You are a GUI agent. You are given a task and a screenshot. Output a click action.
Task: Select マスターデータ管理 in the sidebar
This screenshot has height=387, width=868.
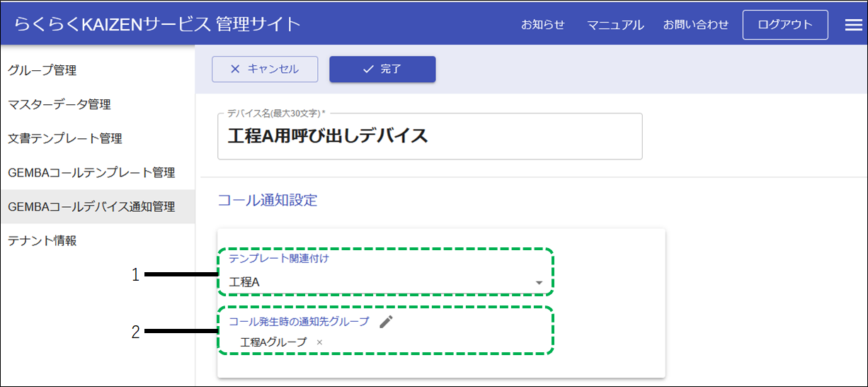(98, 104)
